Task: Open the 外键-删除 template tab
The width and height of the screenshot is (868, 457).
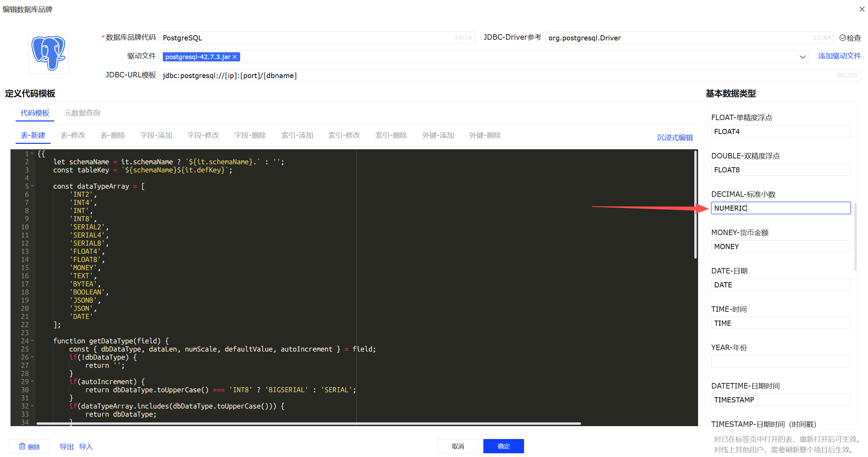Action: [485, 135]
